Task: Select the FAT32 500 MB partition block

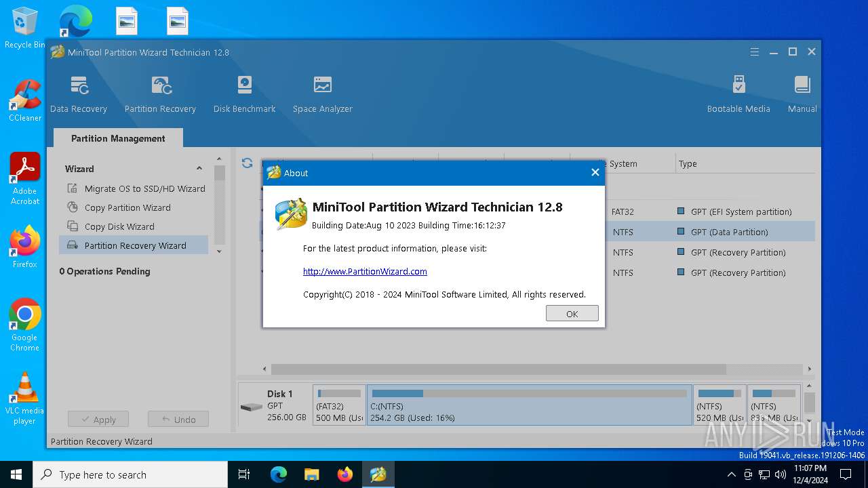Action: [339, 405]
